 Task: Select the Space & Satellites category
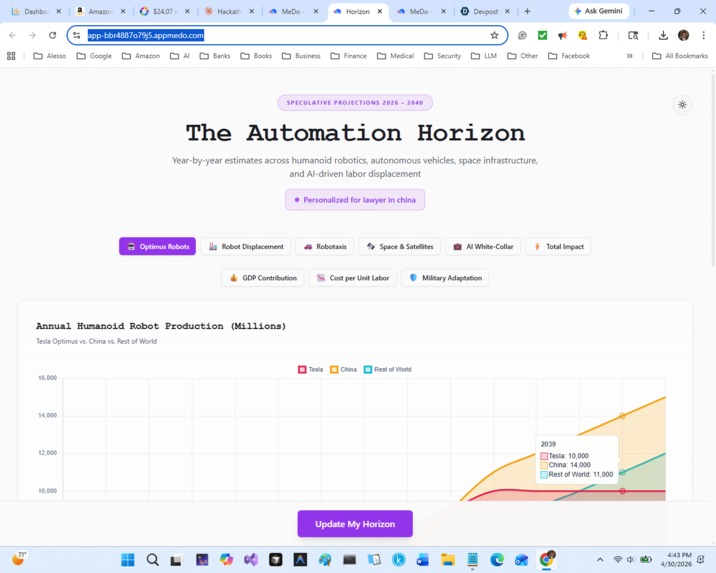pos(400,247)
